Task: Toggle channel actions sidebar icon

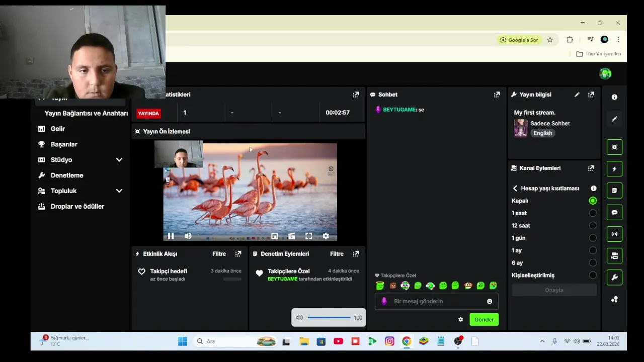Action: [614, 255]
